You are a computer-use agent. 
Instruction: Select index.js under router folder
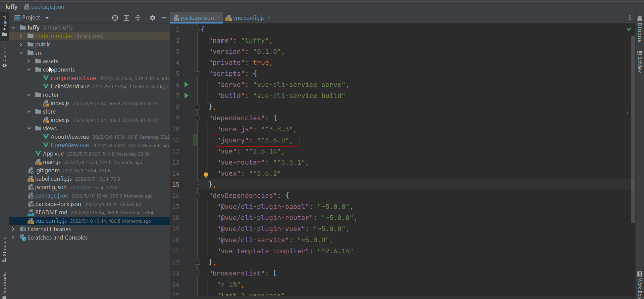coord(60,103)
